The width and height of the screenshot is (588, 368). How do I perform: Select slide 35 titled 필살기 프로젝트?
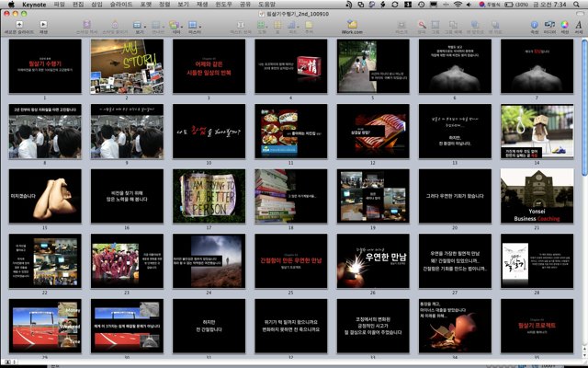pos(537,326)
